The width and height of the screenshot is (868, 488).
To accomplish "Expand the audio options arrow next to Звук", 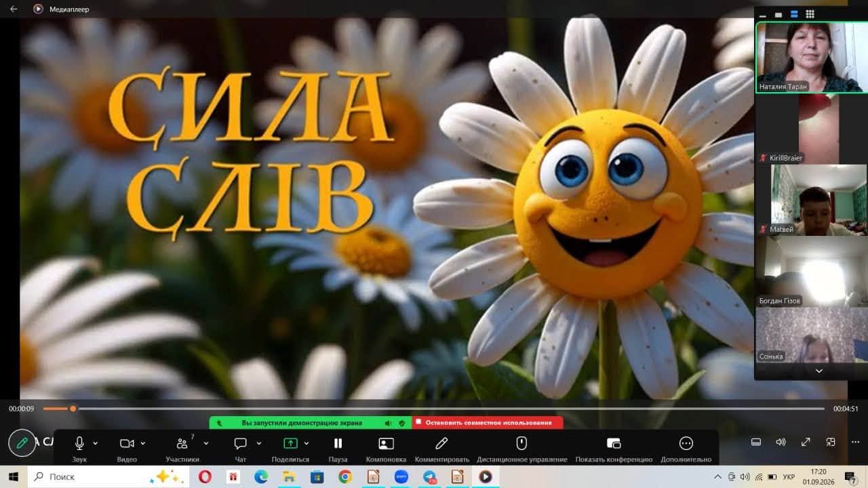I will tap(95, 443).
